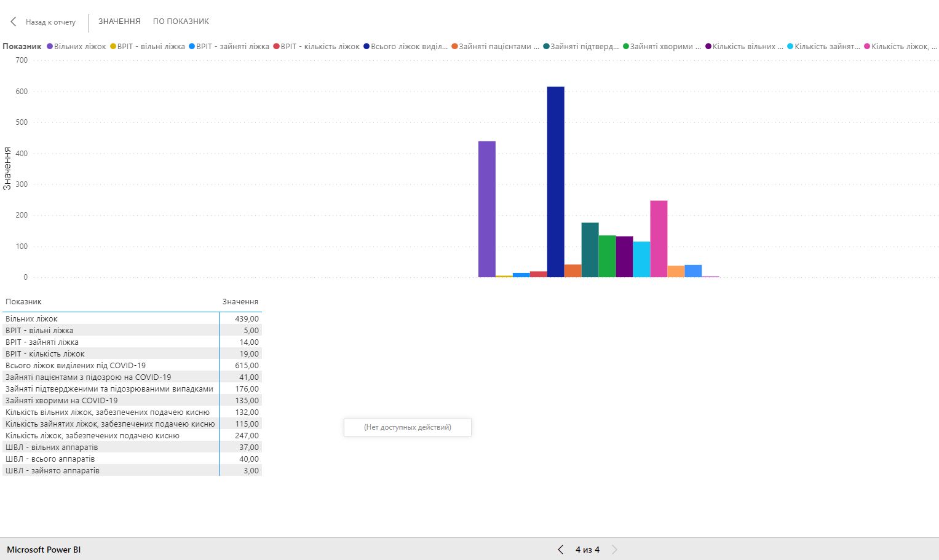939x560 pixels.
Task: Click the dark blue Всього ліжок legend dot
Action: [x=366, y=47]
